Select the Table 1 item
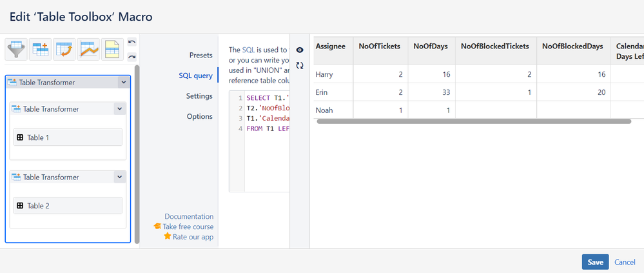Viewport: 644px width, 273px height. coord(68,137)
